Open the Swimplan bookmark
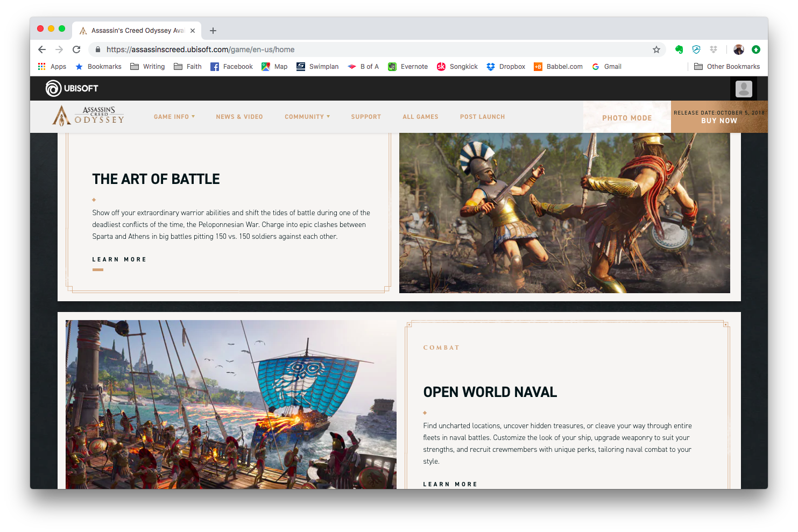The image size is (798, 532). pyautogui.click(x=317, y=67)
